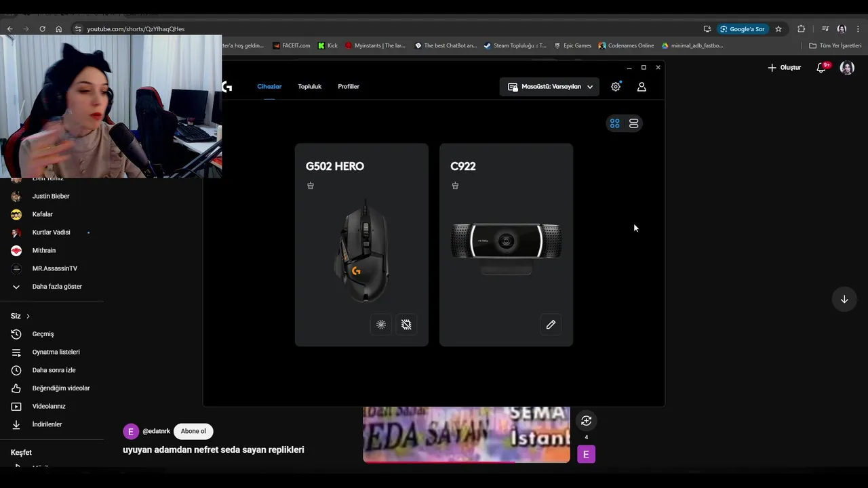Open the Cihazlar tab in G HUB
The height and width of the screenshot is (488, 868).
[x=269, y=87]
